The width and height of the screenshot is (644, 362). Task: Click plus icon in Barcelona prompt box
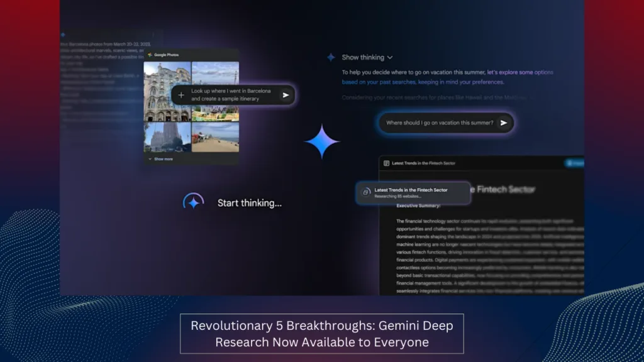coord(181,96)
